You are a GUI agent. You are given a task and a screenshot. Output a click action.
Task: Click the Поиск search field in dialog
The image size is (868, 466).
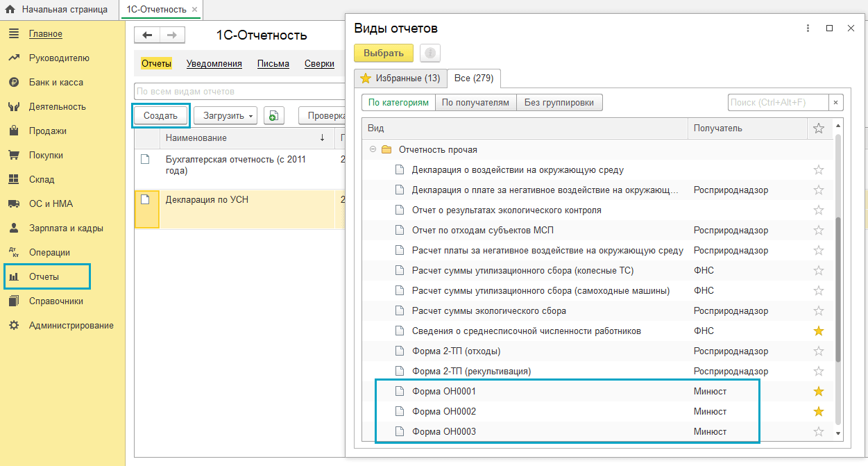click(x=777, y=103)
